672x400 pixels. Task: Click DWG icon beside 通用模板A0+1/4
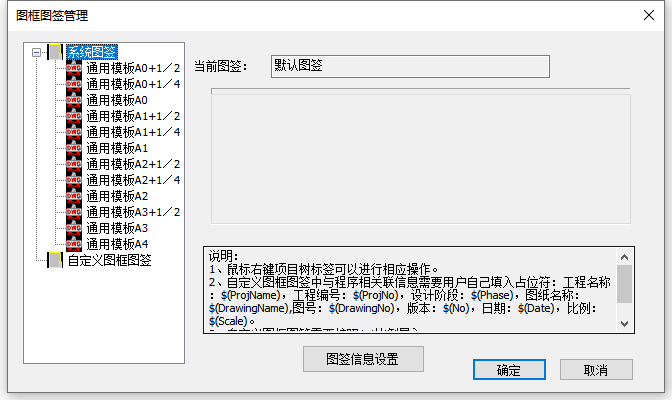click(74, 84)
